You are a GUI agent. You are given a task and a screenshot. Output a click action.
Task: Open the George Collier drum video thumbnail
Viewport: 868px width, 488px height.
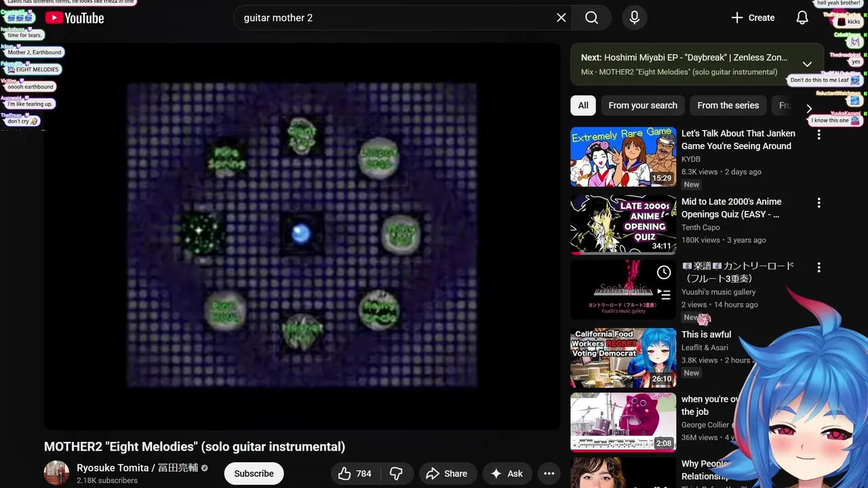623,422
